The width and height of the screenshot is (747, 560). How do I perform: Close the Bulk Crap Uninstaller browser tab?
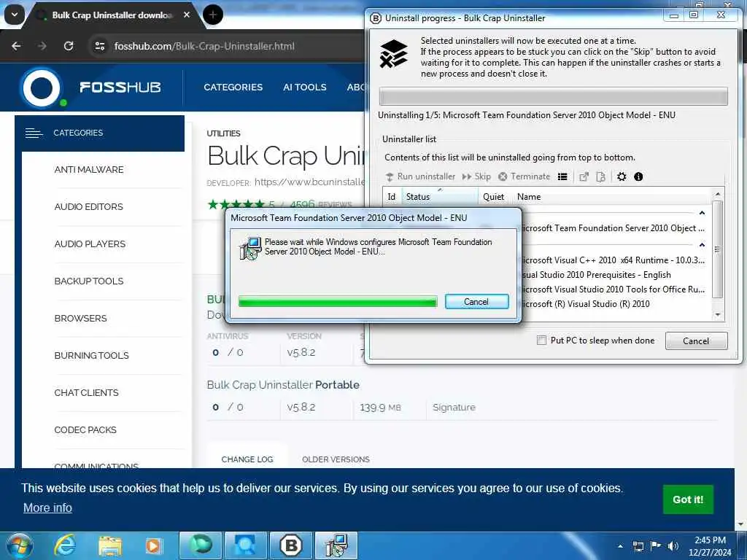click(187, 15)
